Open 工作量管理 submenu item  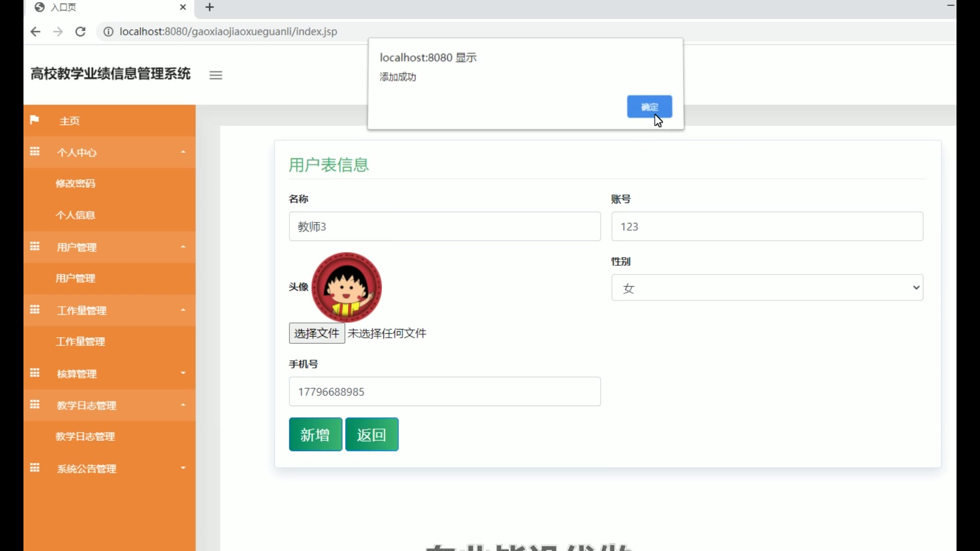pyautogui.click(x=81, y=342)
